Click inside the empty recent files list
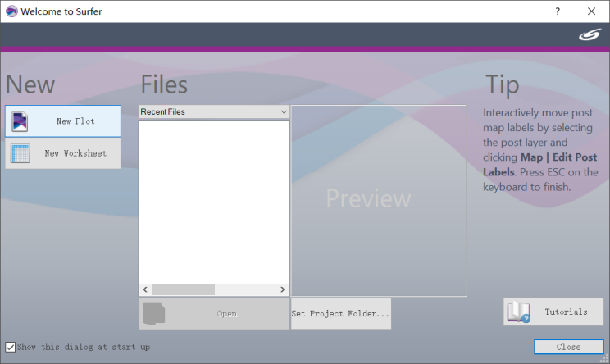Image resolution: width=610 pixels, height=364 pixels. pos(214,202)
